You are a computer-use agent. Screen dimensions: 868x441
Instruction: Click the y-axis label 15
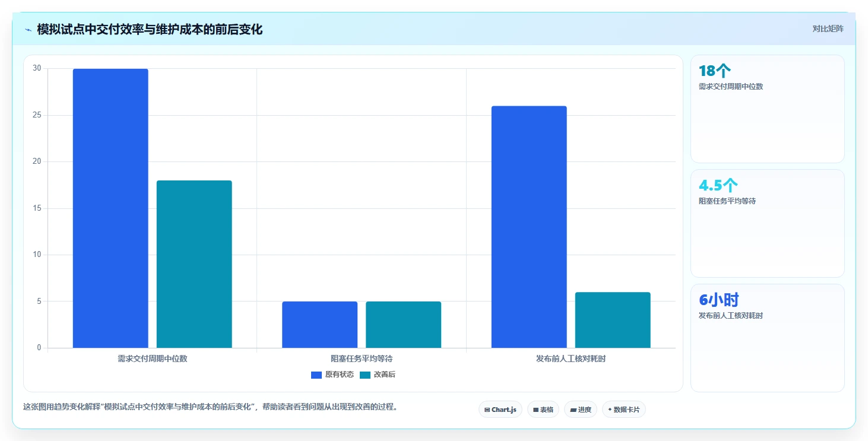pos(37,208)
